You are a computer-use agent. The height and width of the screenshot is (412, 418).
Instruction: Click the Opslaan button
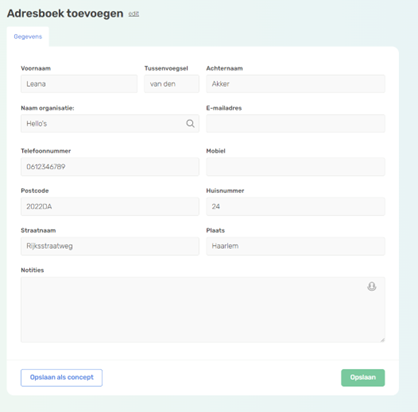click(363, 378)
